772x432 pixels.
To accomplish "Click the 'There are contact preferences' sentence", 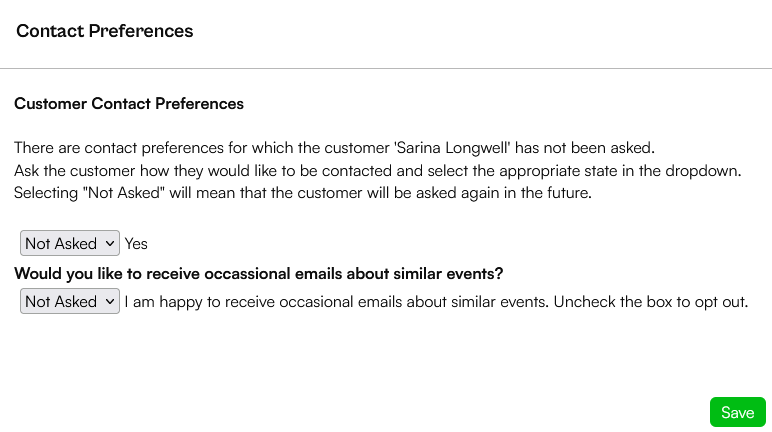I will click(334, 148).
